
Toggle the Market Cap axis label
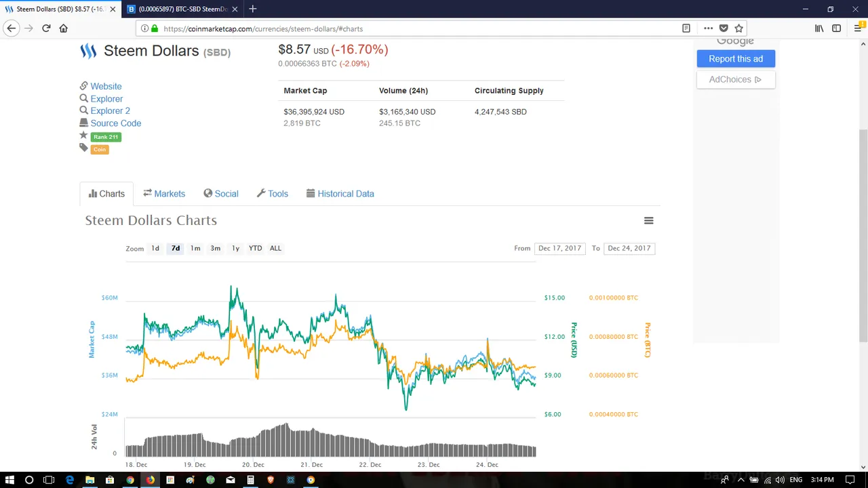click(x=92, y=339)
